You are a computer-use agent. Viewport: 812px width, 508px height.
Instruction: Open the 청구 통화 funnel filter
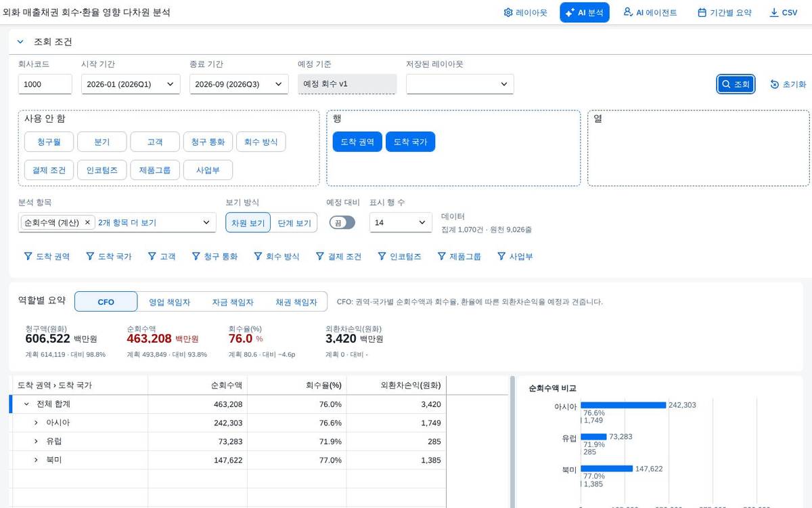pos(215,257)
